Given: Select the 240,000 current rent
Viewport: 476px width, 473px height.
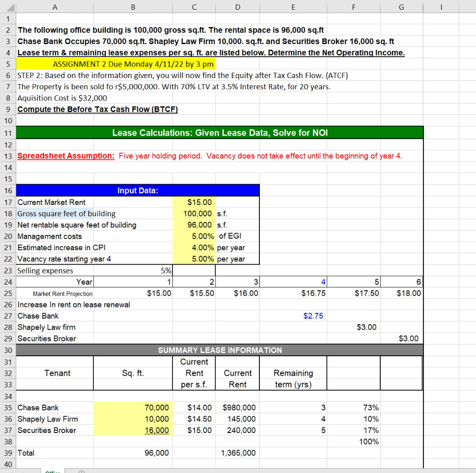Looking at the screenshot, I should (x=238, y=430).
